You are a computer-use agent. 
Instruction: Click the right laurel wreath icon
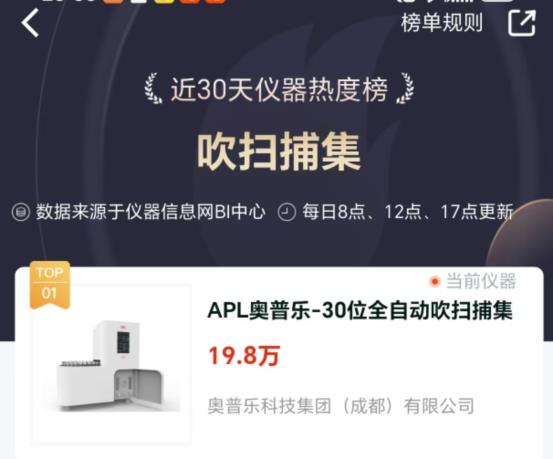tap(405, 89)
